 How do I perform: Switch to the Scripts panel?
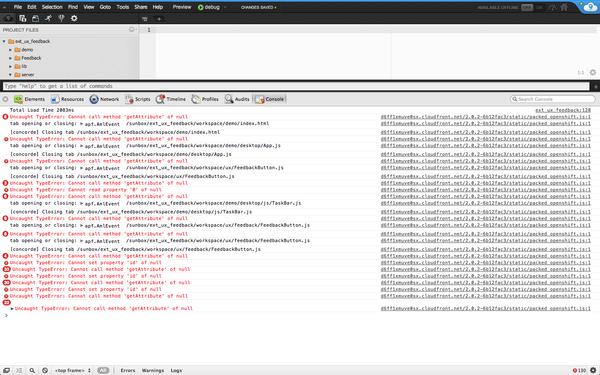138,99
